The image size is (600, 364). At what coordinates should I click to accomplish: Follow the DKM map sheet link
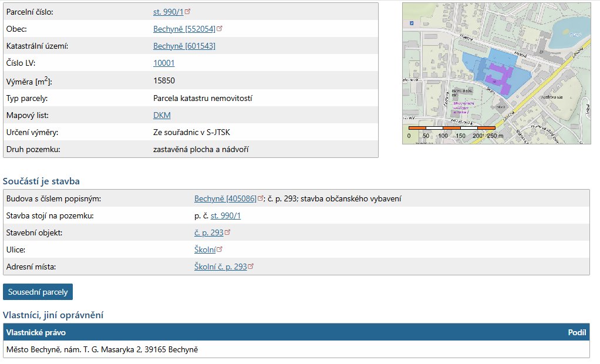click(x=162, y=115)
